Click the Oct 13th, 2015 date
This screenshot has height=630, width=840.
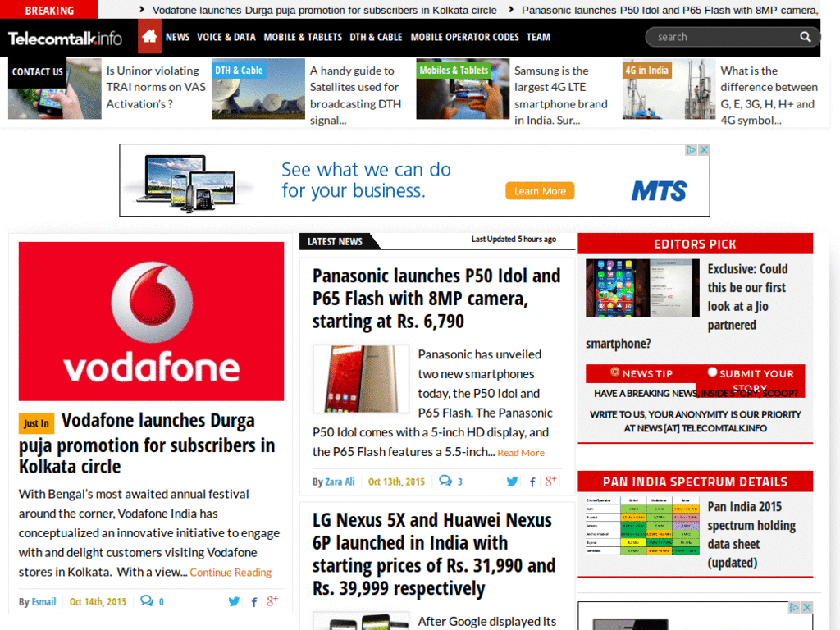click(396, 482)
